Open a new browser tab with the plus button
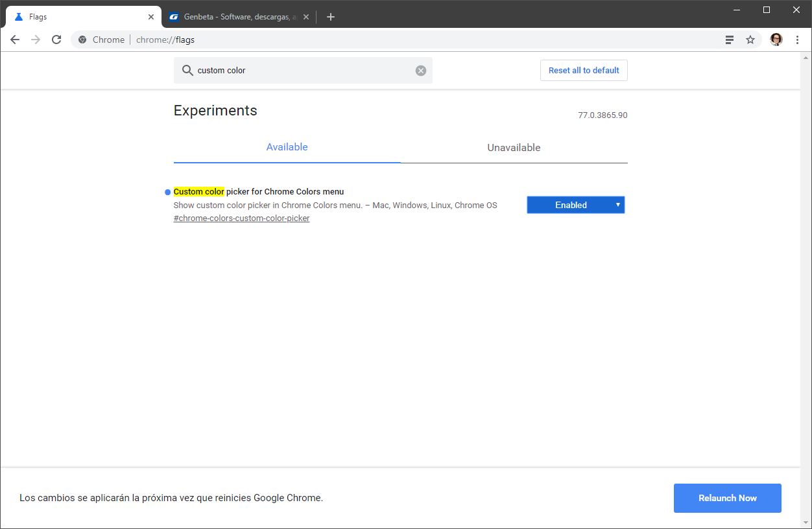Image resolution: width=812 pixels, height=529 pixels. (331, 16)
